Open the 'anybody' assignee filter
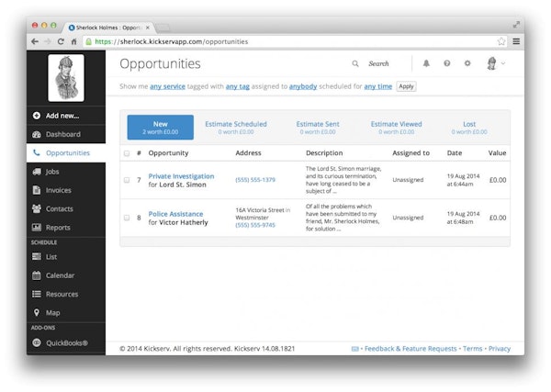Screen dimensions: 551x392 click(303, 86)
